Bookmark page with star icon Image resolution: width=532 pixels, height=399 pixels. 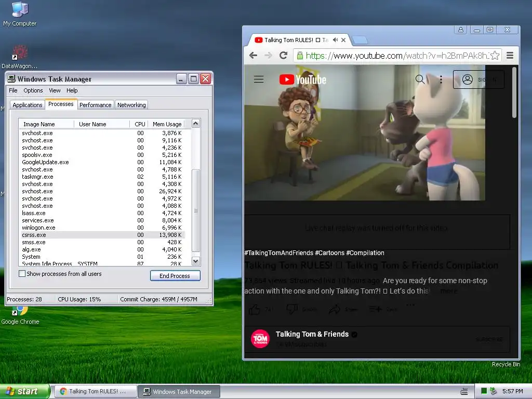point(495,55)
